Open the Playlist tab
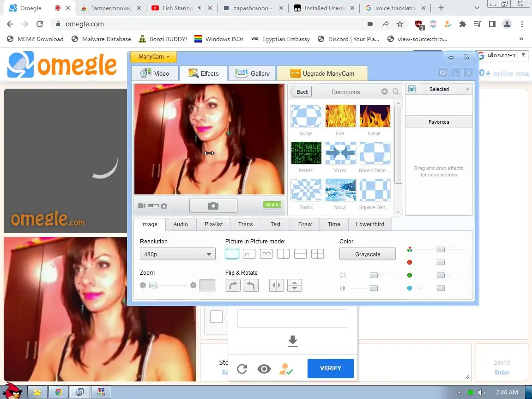This screenshot has width=532, height=399. 213,224
